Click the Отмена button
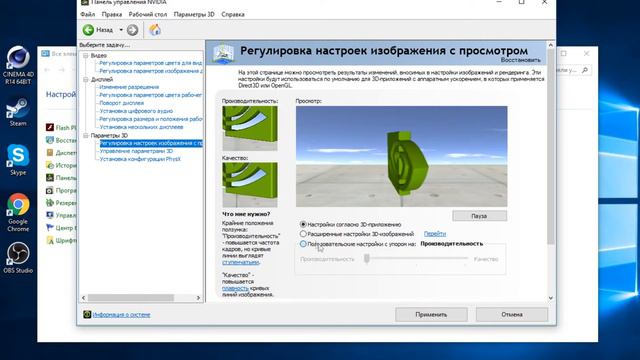This screenshot has width=640, height=360. (512, 314)
